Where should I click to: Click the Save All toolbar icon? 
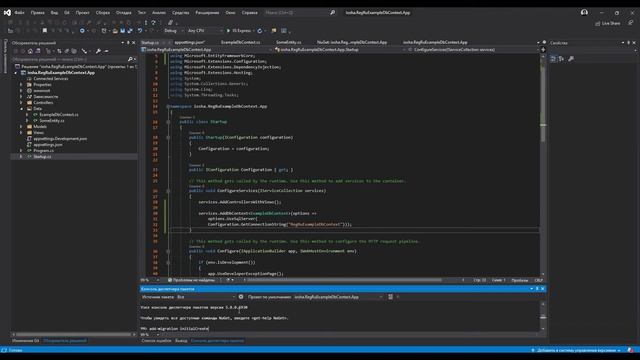tap(130, 31)
